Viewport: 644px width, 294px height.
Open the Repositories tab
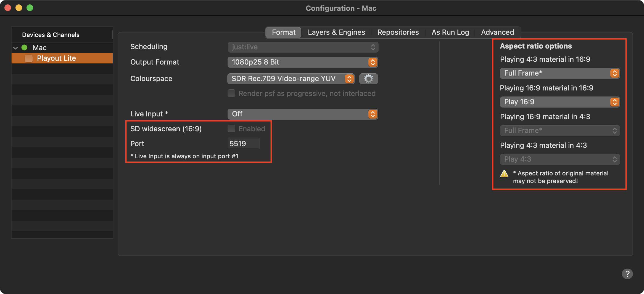click(x=398, y=32)
